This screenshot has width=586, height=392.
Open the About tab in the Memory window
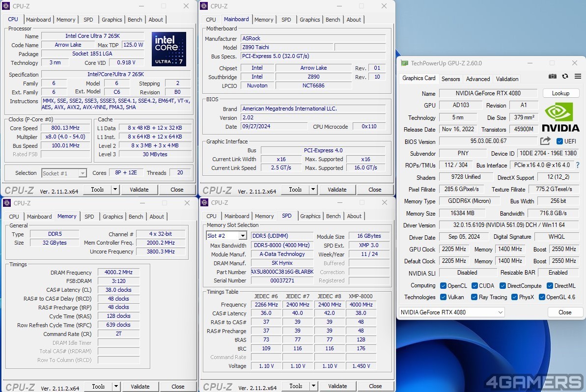tap(157, 216)
